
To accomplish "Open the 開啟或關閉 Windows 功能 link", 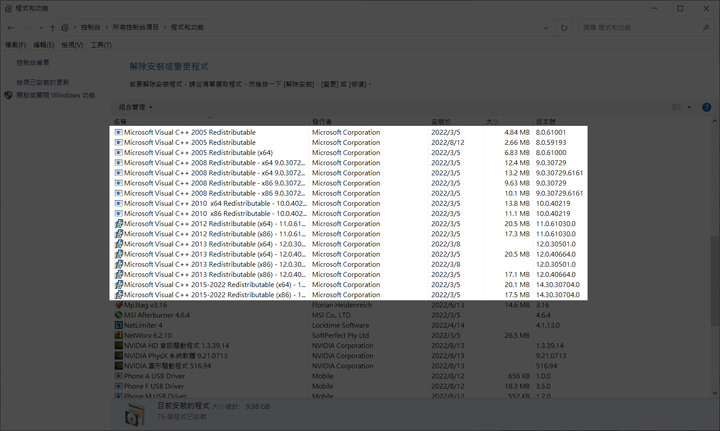I will pos(56,95).
